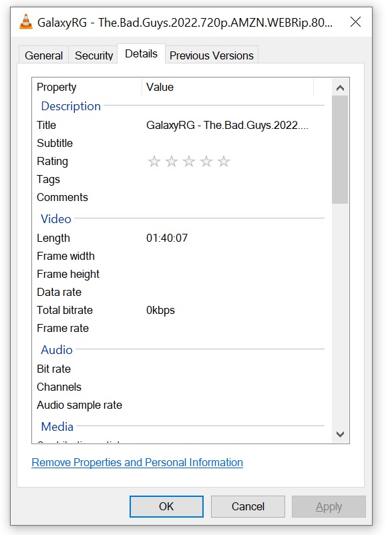Click the Cancel button

(x=248, y=506)
